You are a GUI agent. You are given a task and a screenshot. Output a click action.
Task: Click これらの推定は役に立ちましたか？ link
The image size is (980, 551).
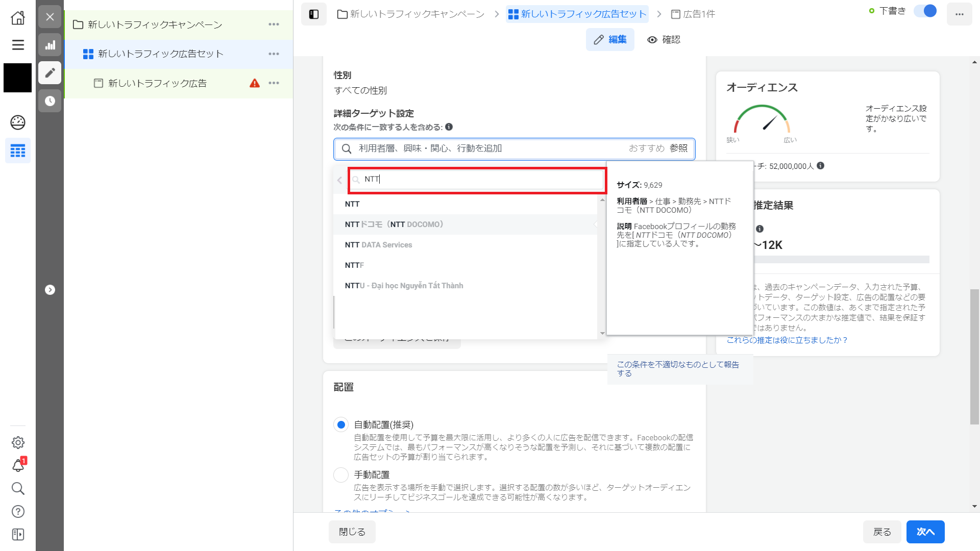pyautogui.click(x=787, y=340)
